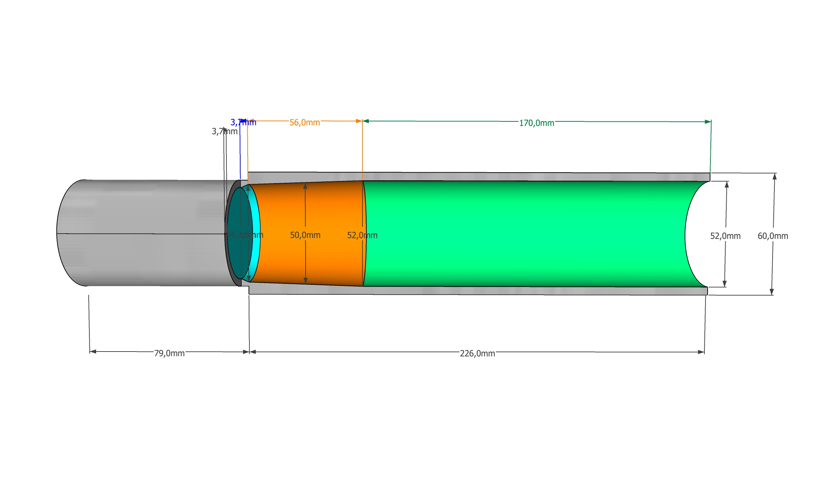Select the lower gray tube wall section

click(478, 290)
